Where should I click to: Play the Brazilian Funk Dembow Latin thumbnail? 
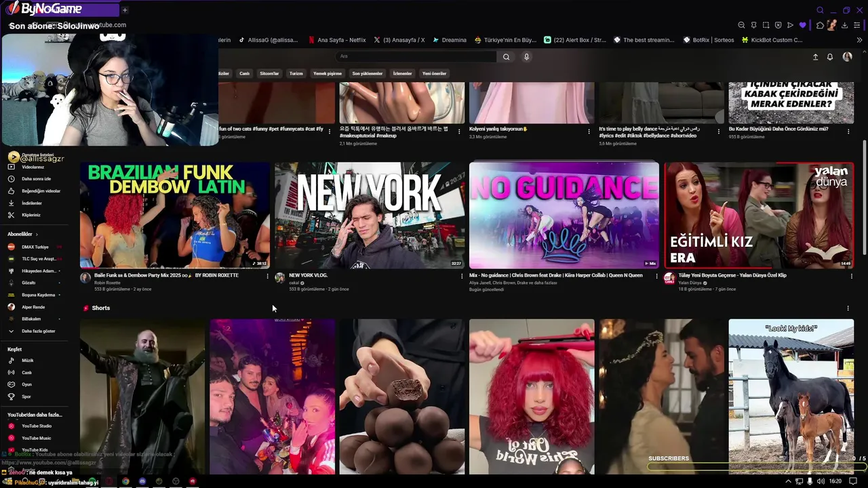[x=174, y=216]
